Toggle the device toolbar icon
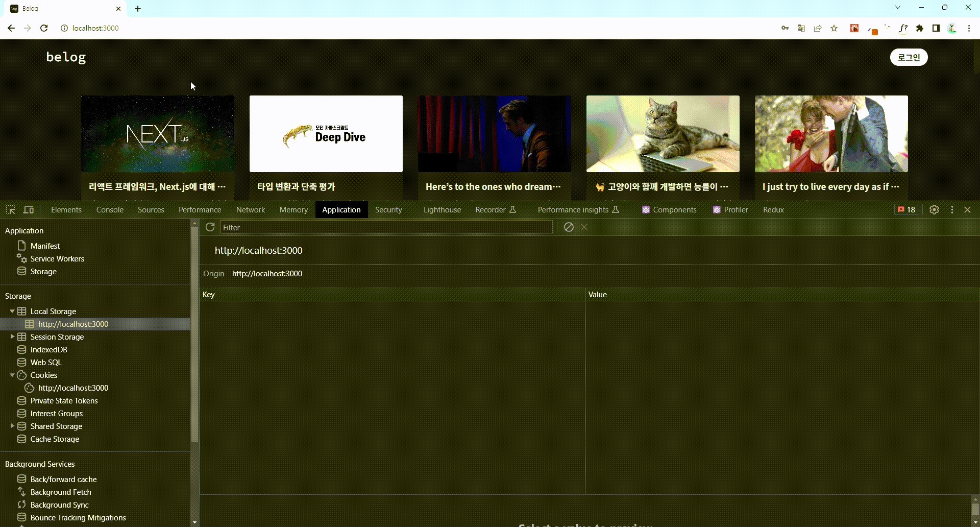 [x=29, y=210]
